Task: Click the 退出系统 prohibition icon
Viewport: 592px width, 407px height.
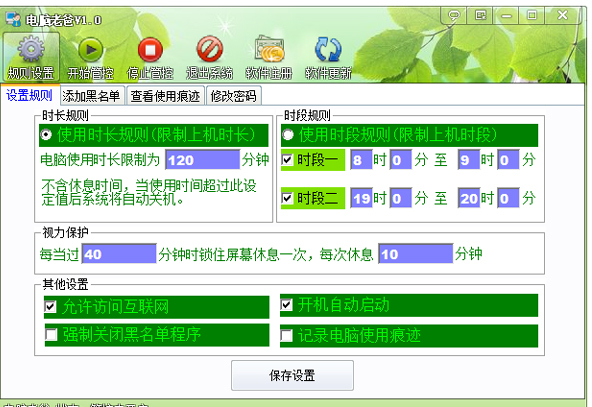Action: pos(210,49)
